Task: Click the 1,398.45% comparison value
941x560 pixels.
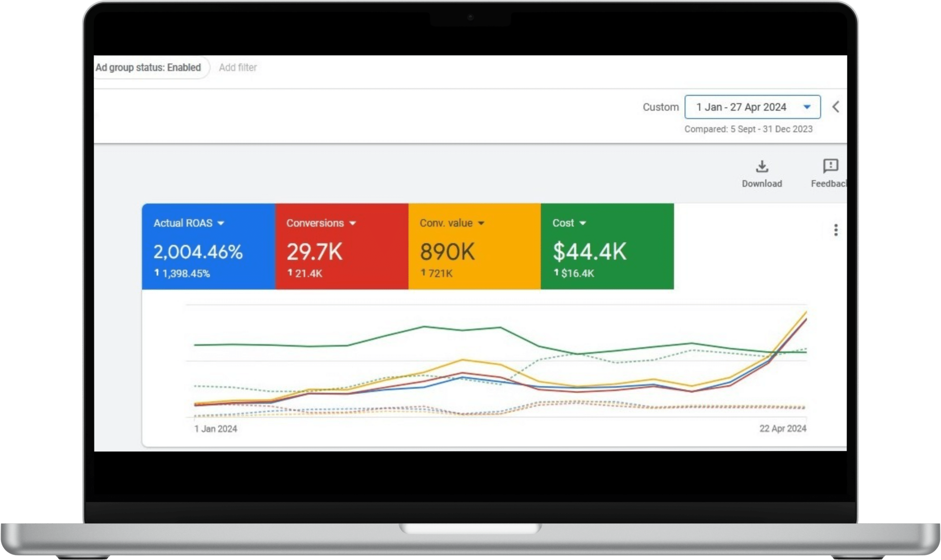Action: [x=186, y=274]
